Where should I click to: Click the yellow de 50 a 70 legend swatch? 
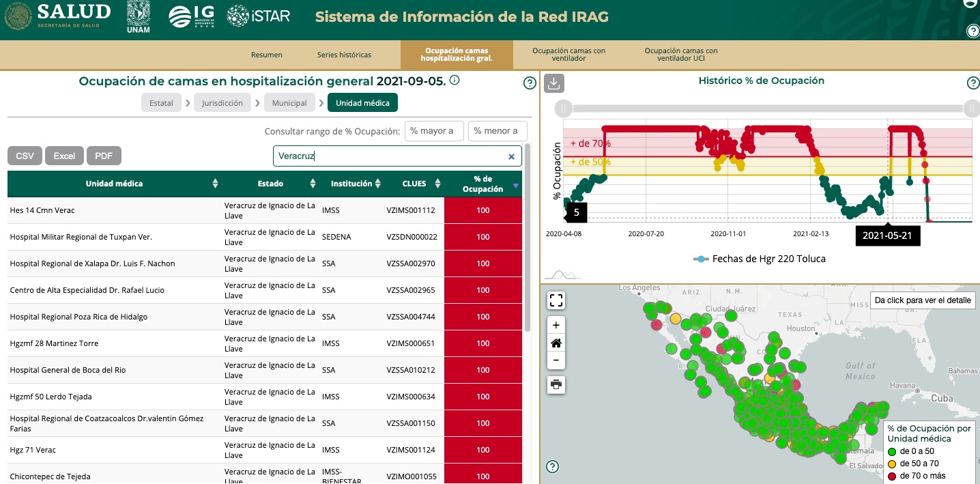click(891, 464)
